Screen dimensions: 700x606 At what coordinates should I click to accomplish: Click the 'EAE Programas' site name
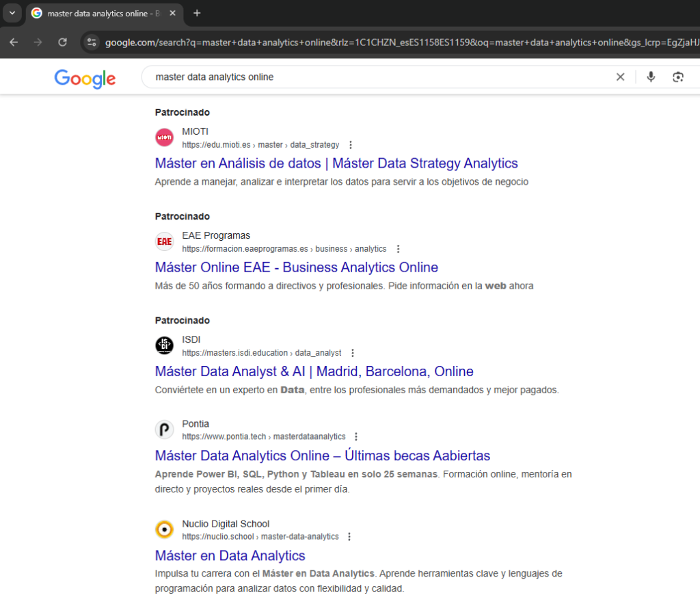point(216,235)
